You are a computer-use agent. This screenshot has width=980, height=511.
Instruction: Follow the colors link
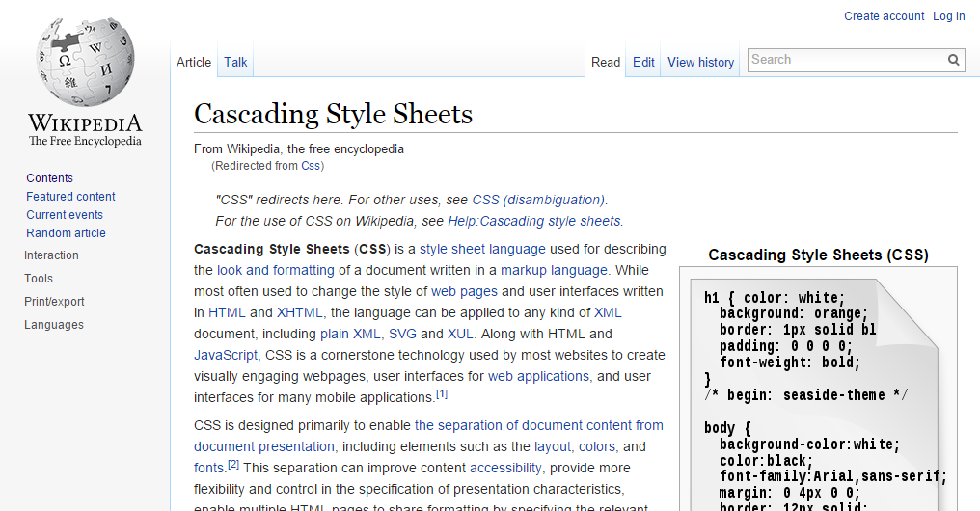click(597, 446)
